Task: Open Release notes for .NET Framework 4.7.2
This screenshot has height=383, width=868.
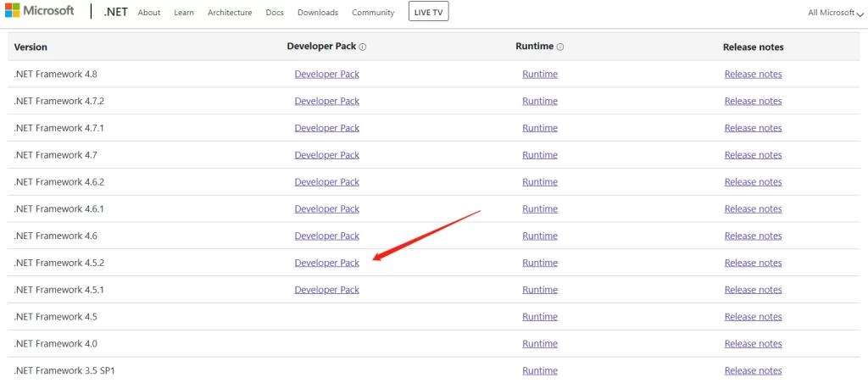Action: pyautogui.click(x=753, y=101)
